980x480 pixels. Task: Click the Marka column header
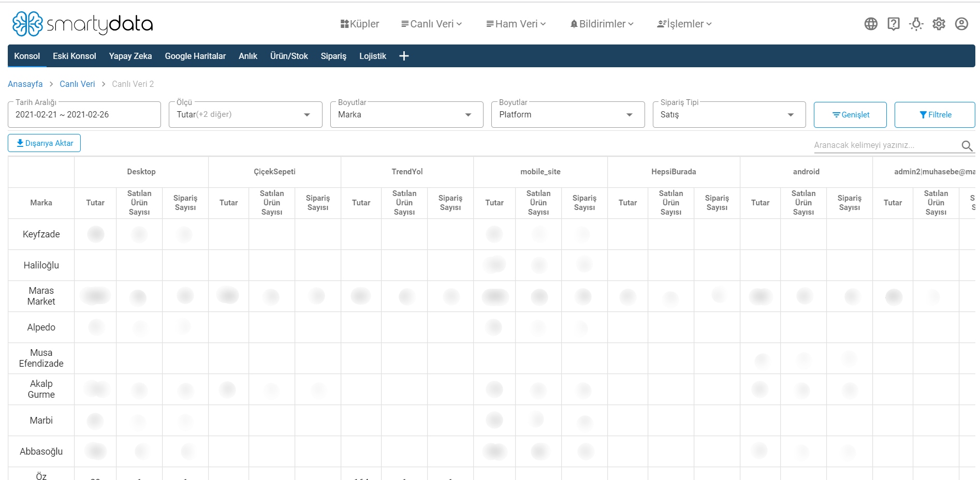pos(41,203)
